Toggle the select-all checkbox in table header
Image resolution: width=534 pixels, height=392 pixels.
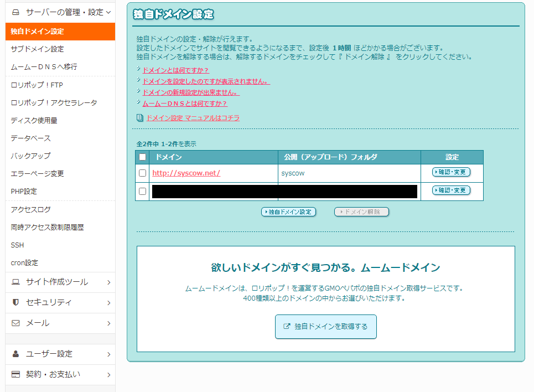click(142, 157)
